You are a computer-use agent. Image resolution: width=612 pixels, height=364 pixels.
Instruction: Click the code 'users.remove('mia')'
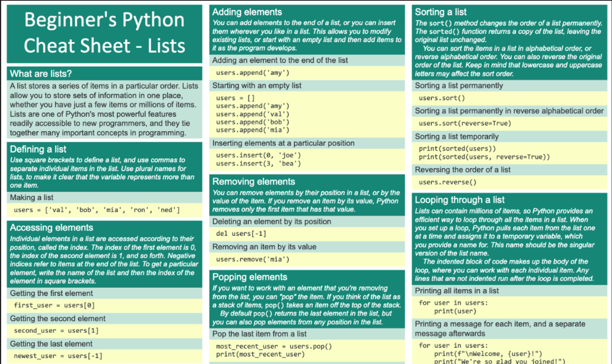[x=253, y=259]
